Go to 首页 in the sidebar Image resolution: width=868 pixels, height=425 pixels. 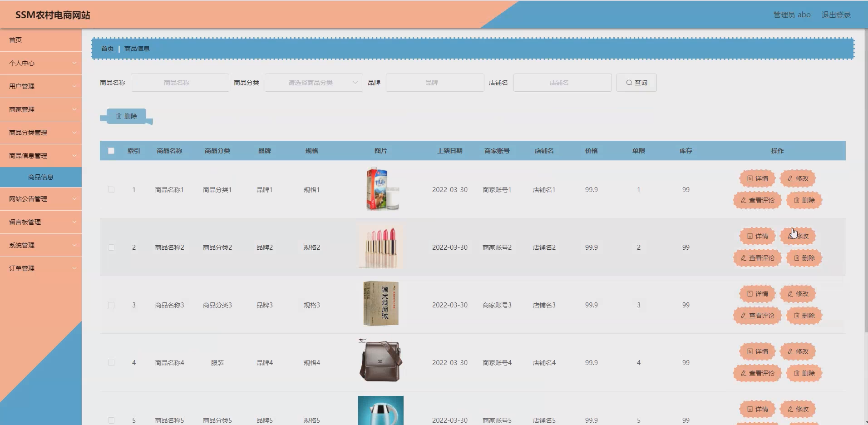41,40
